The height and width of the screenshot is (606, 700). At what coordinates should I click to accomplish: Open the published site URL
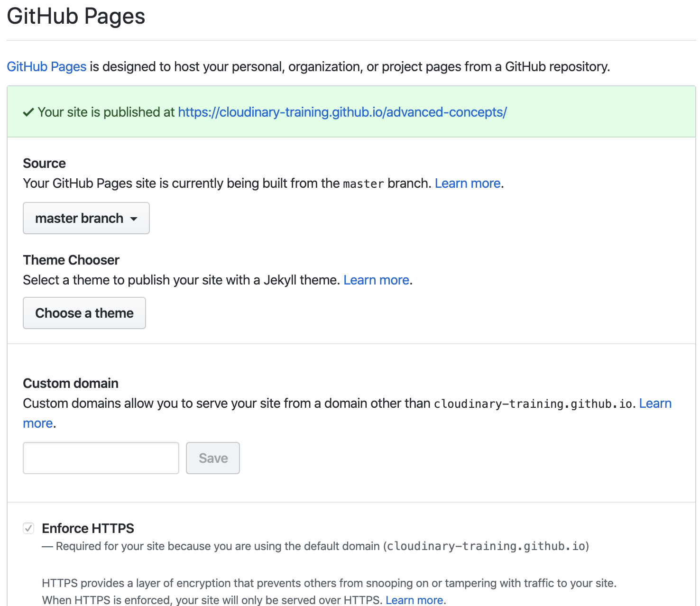click(342, 112)
